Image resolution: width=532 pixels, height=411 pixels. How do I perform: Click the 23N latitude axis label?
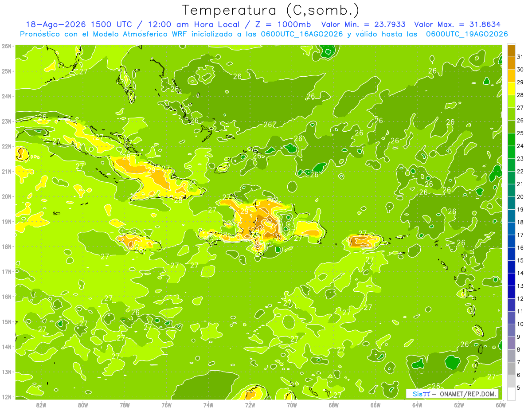tap(7, 121)
